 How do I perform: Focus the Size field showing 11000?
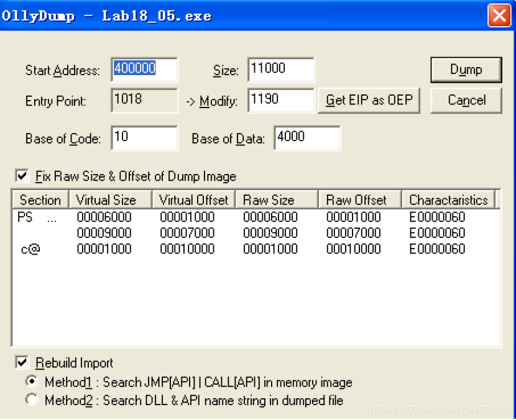coord(281,70)
